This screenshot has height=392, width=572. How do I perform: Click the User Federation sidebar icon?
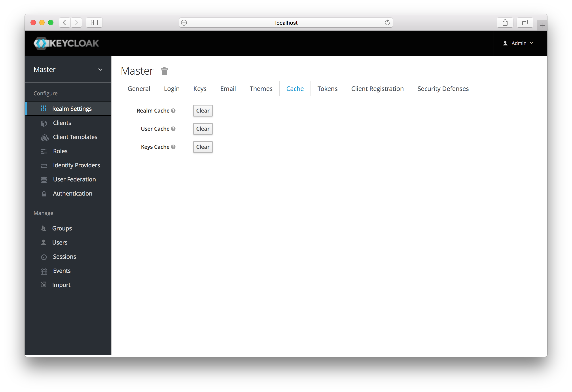coord(44,179)
